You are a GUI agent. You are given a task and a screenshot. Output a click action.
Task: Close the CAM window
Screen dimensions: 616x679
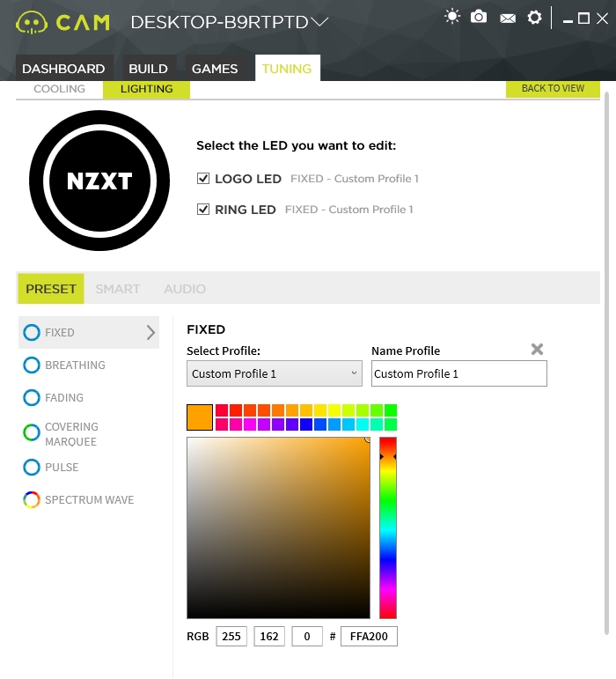pos(602,18)
